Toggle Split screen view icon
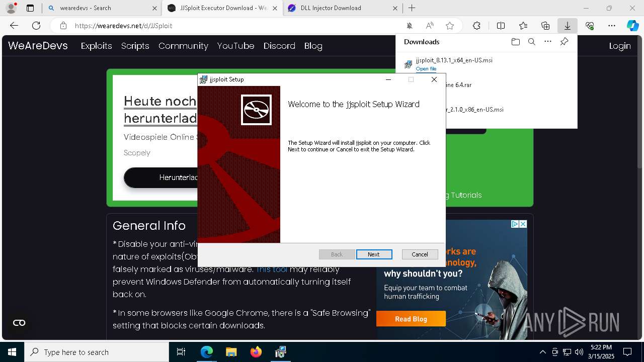 [501, 26]
